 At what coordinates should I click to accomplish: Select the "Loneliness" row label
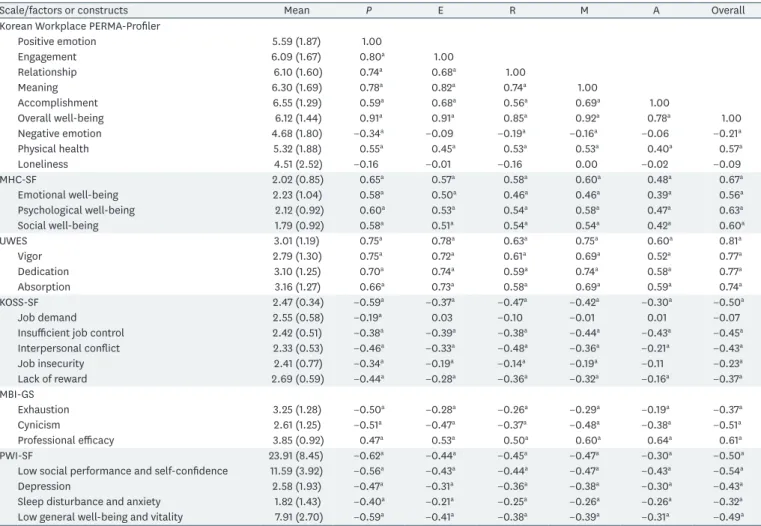[43, 164]
